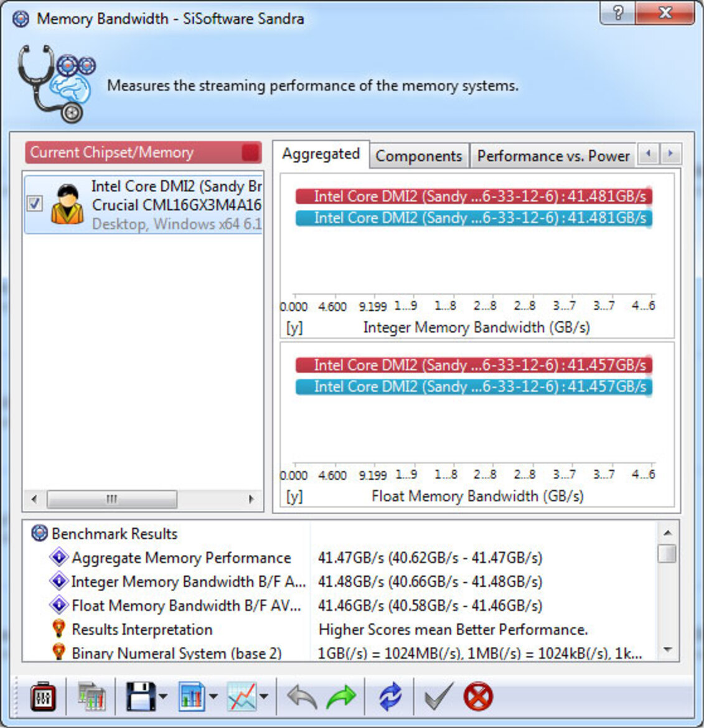Go back with the grey back arrow
Screen dimensions: 704x728
302,697
